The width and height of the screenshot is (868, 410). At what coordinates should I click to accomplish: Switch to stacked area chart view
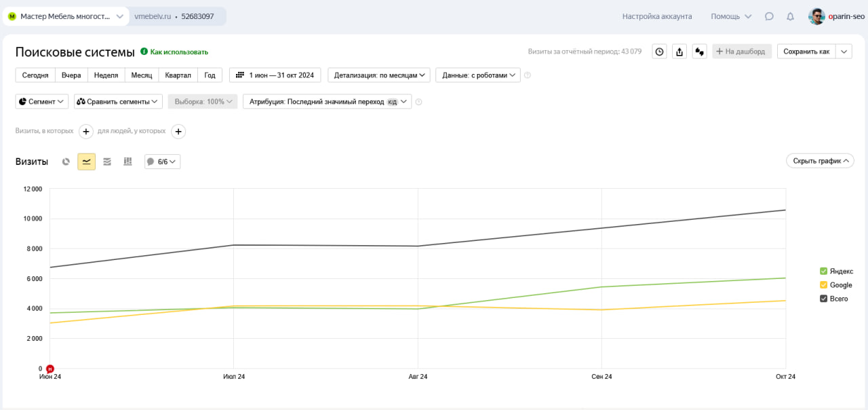pyautogui.click(x=107, y=162)
